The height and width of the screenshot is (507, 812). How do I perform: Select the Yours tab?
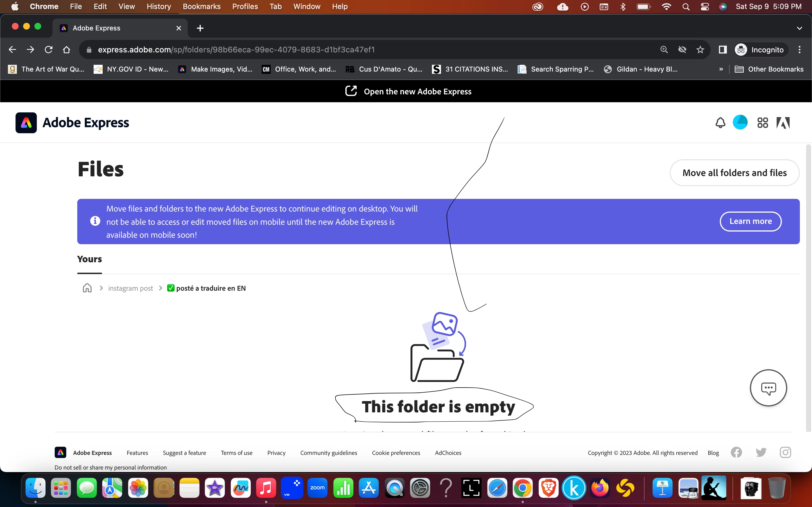89,259
